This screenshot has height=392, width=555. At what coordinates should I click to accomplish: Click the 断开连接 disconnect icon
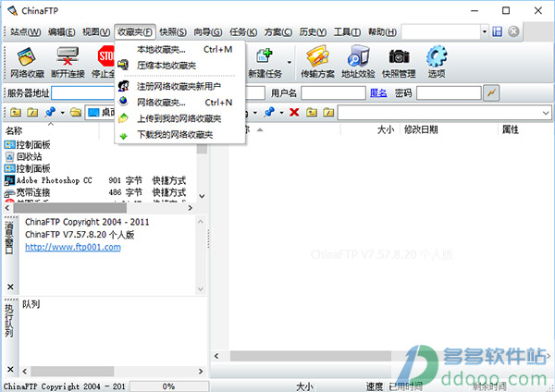[68, 62]
